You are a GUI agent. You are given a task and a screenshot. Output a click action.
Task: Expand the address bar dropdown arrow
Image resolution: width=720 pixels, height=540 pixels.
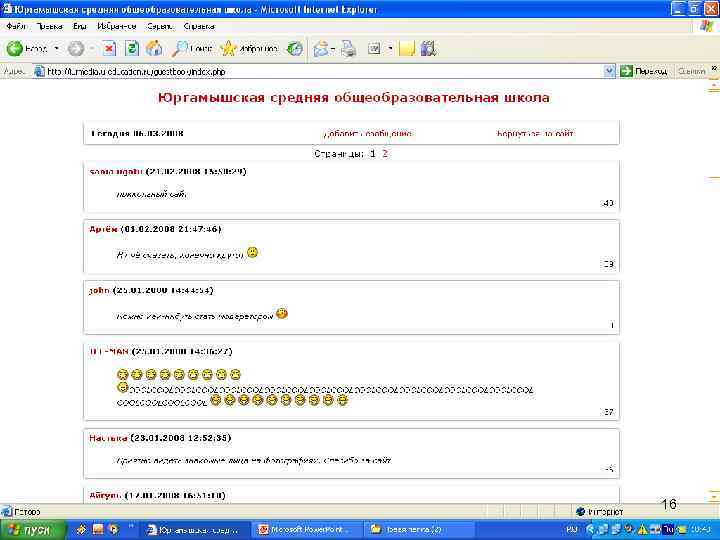tap(609, 71)
